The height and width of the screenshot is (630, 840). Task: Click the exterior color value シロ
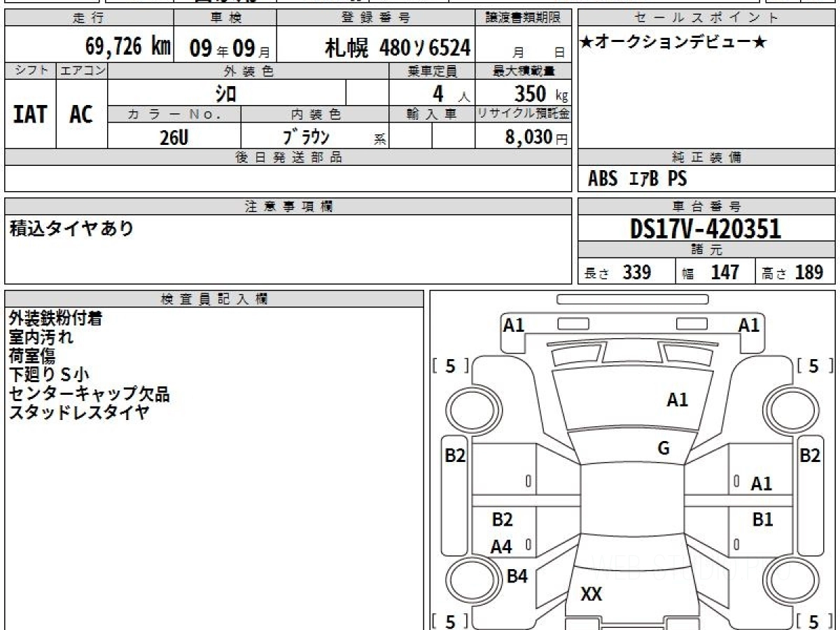(x=225, y=92)
